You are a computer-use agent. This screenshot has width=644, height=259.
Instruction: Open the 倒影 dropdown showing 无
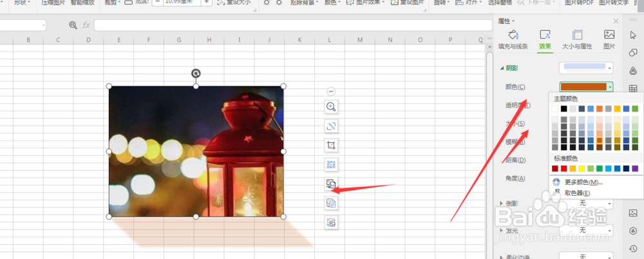(586, 203)
